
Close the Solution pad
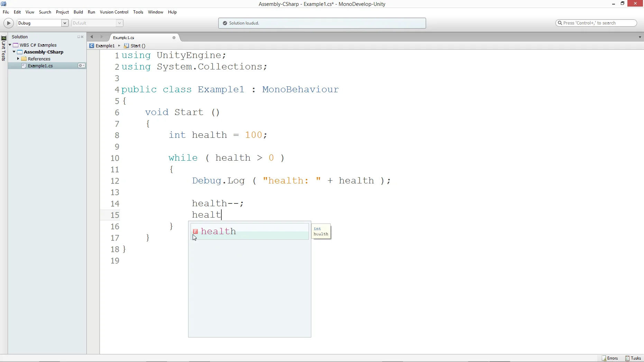(82, 37)
